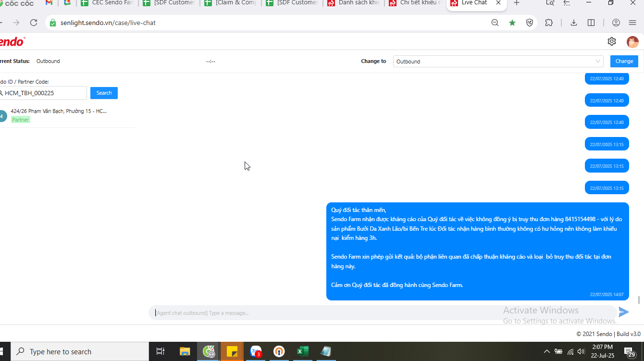Open the browser extensions puzzle icon
Image resolution: width=644 pixels, height=361 pixels.
coord(549,23)
